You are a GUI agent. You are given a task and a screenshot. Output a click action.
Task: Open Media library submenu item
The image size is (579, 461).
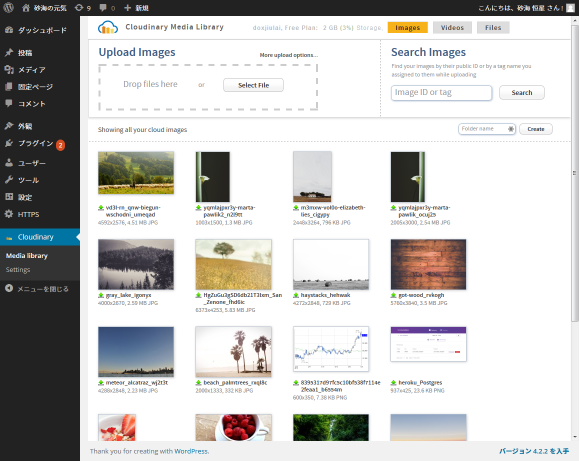[27, 256]
